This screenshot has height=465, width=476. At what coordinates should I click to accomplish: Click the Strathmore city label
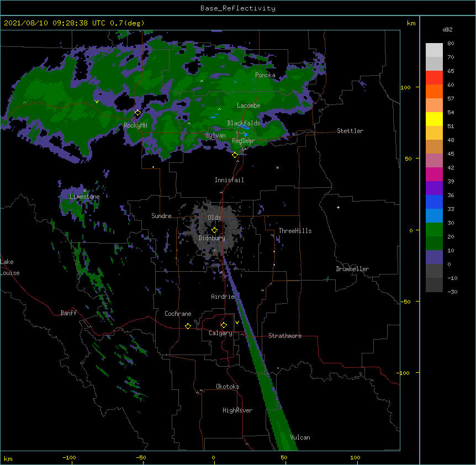point(285,336)
